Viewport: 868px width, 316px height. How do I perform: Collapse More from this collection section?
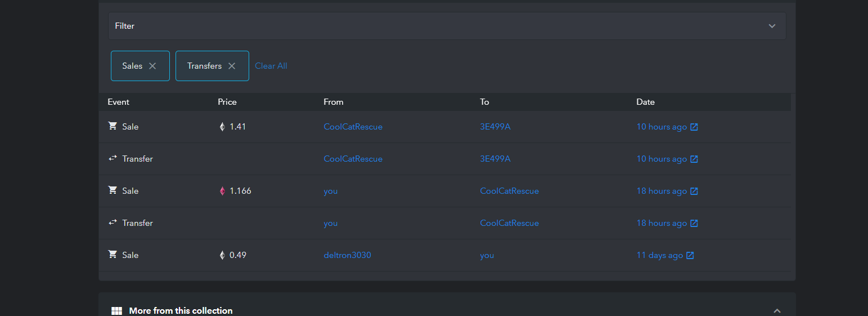(777, 311)
